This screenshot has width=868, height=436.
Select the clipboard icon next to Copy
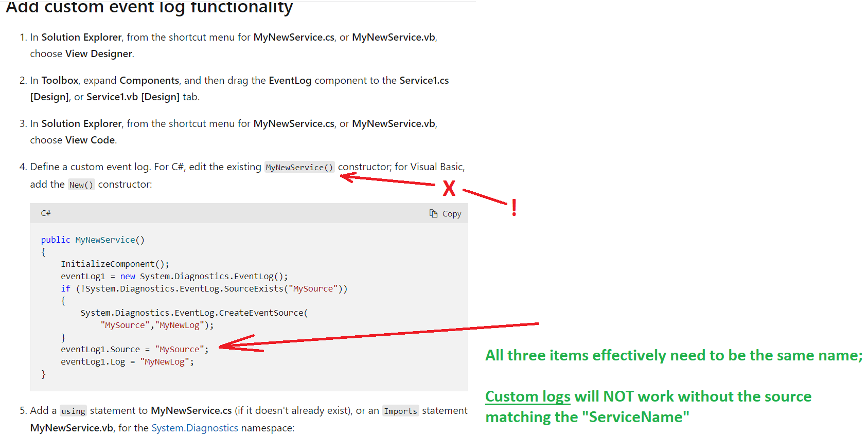(x=433, y=213)
